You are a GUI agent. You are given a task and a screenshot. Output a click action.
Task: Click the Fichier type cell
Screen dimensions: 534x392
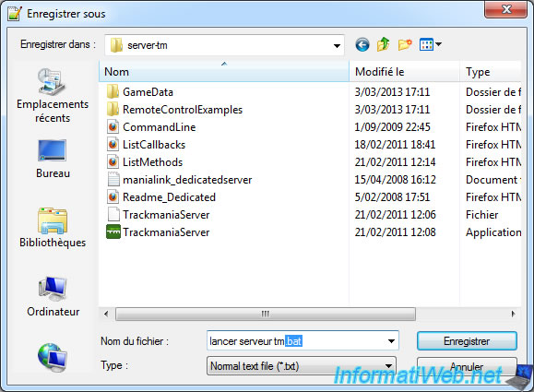[482, 215]
